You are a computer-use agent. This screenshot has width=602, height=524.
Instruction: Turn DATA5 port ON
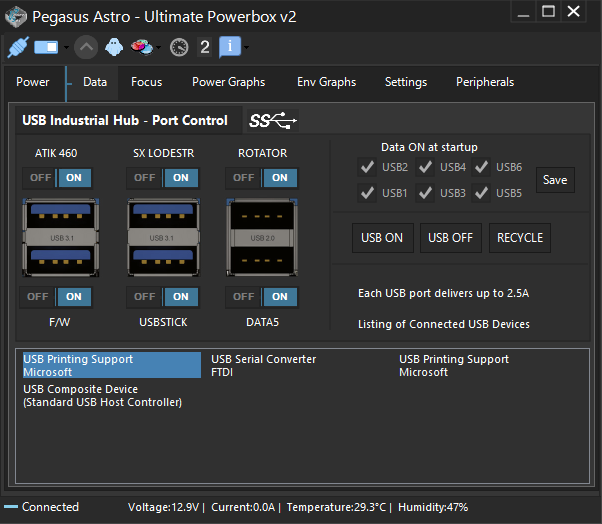tap(280, 297)
